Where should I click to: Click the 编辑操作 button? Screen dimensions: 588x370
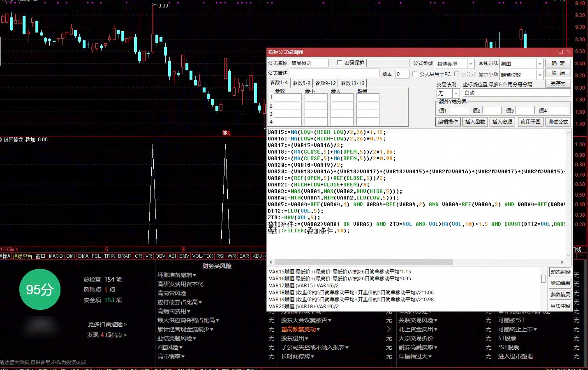448,122
